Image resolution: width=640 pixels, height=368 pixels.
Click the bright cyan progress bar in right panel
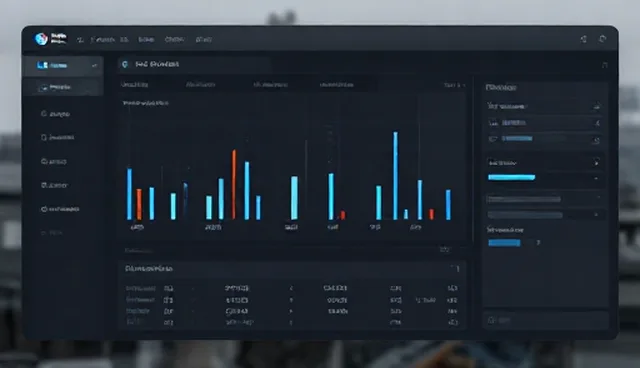tap(511, 177)
